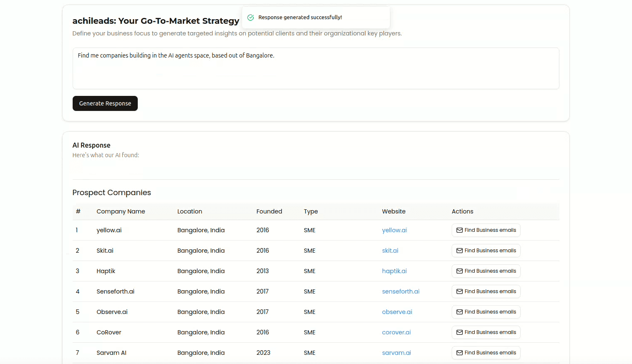
Task: Open the observe.ai website link
Action: 397,311
